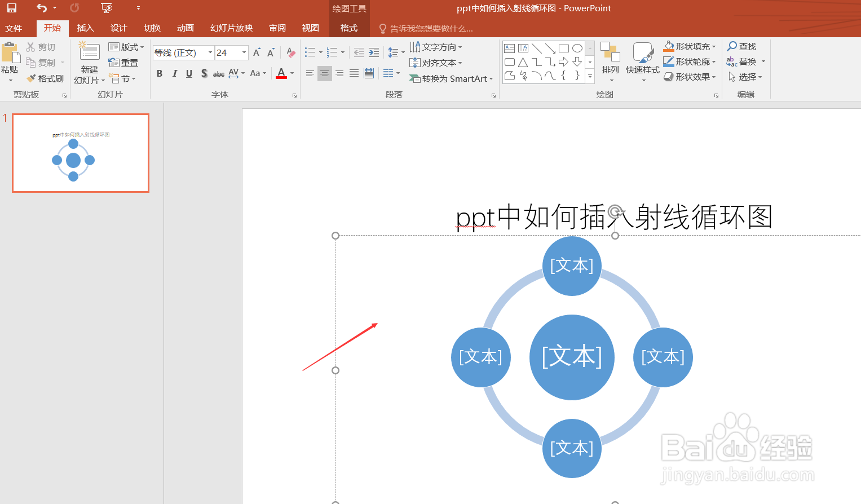Viewport: 861px width, 504px height.
Task: Toggle distributed text alignment
Action: coord(369,73)
